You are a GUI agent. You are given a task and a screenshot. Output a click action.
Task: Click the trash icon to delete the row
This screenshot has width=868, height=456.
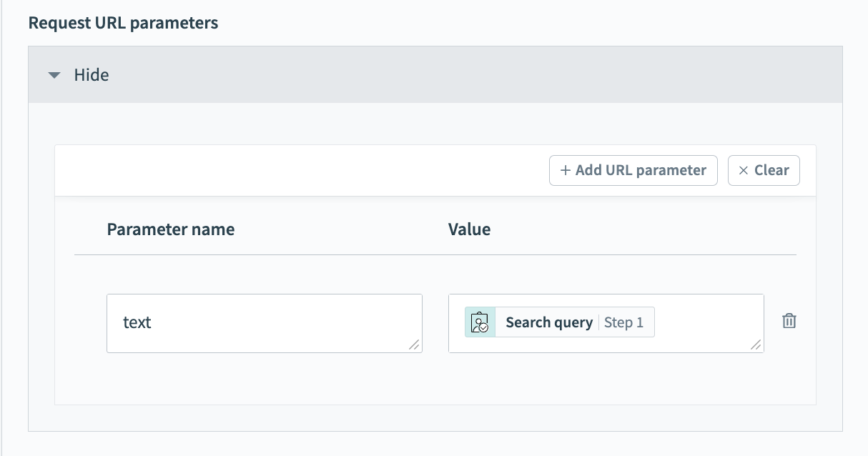[789, 321]
